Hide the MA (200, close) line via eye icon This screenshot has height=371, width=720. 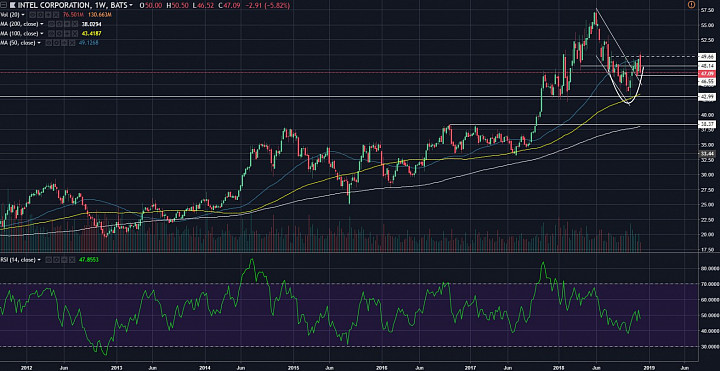click(51, 24)
